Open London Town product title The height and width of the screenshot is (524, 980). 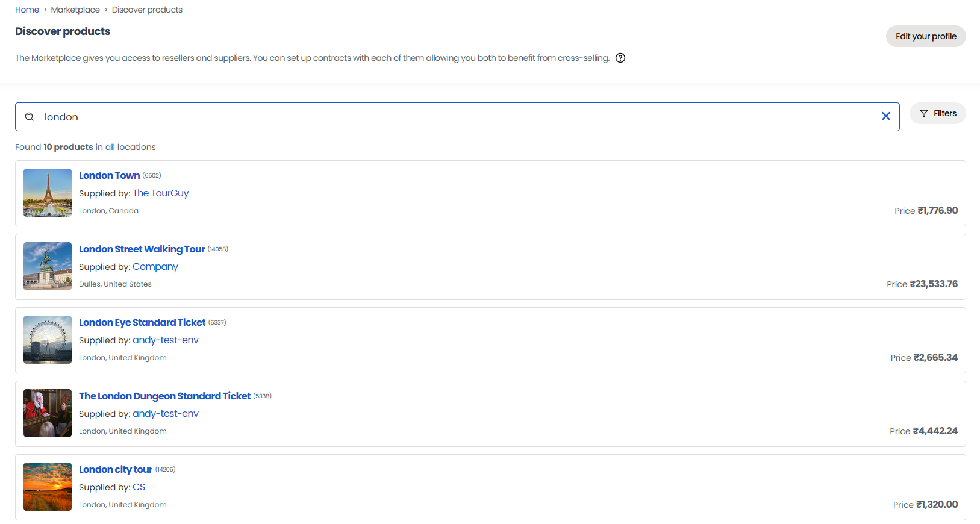(x=109, y=175)
